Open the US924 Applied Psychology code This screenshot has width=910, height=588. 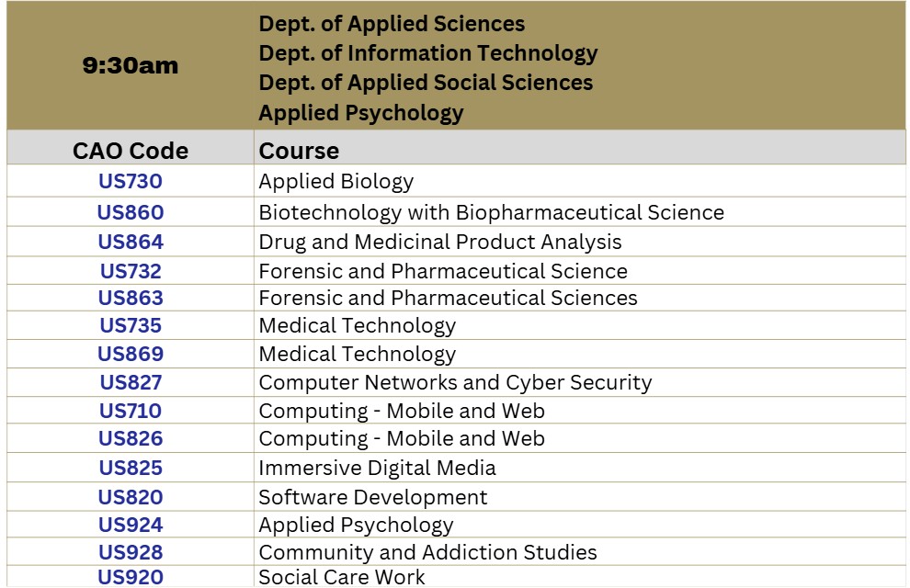(x=131, y=526)
